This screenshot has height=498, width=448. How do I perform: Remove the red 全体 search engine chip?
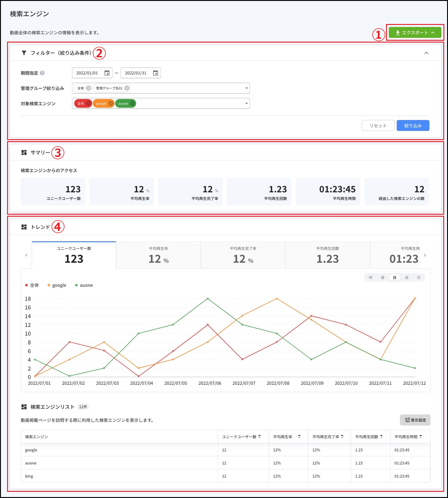(x=88, y=103)
